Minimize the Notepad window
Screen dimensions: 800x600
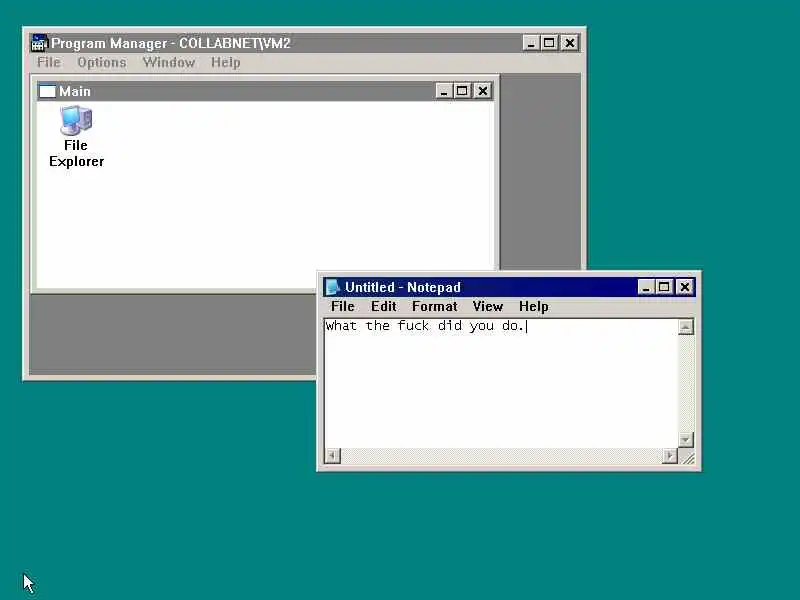646,287
